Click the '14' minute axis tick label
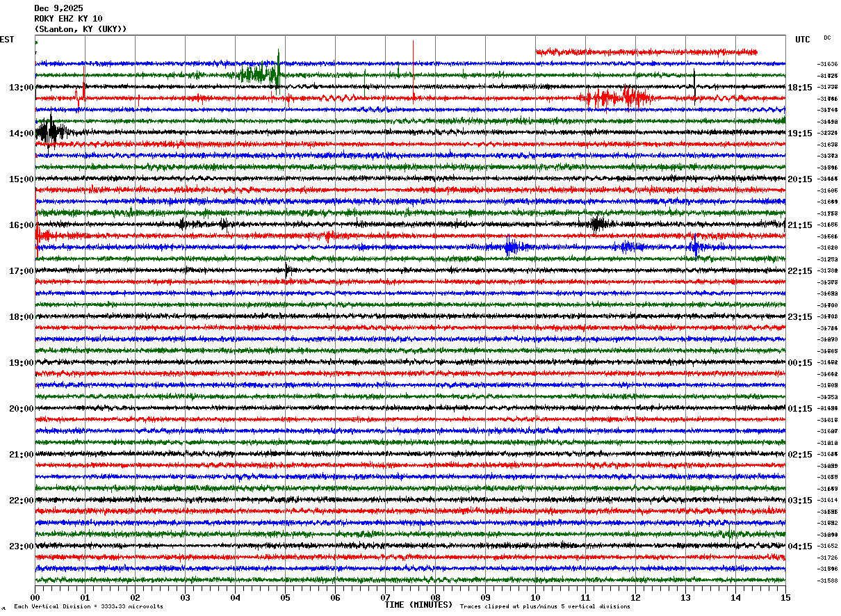Image resolution: width=841 pixels, height=616 pixels. point(735,597)
